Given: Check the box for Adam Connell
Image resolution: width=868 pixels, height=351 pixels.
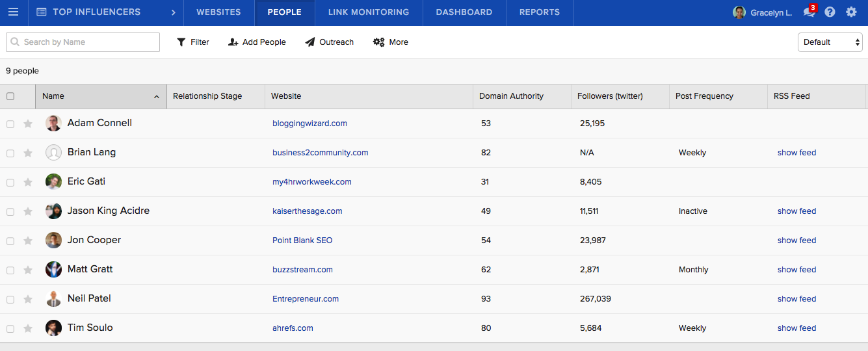Looking at the screenshot, I should pyautogui.click(x=10, y=124).
